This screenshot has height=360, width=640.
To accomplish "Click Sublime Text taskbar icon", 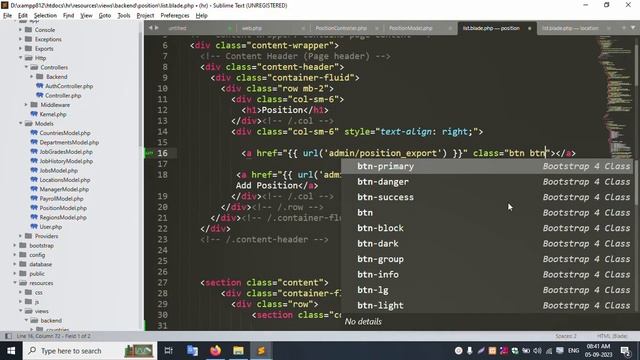I will [x=261, y=351].
